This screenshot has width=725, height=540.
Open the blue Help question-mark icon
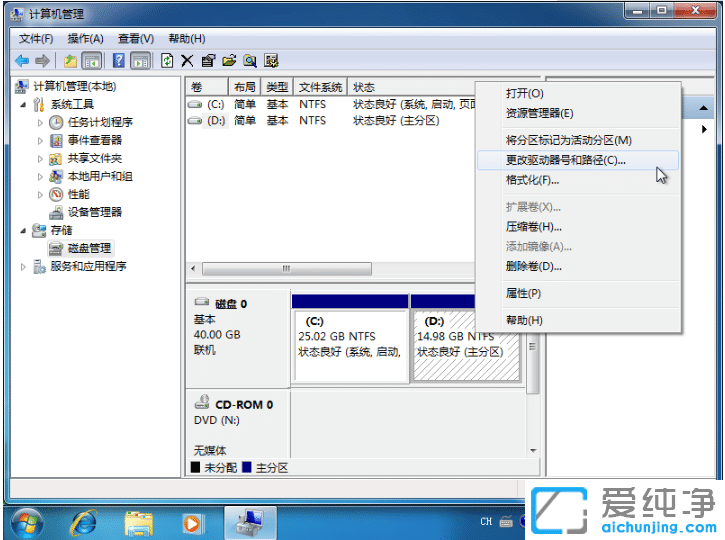(x=119, y=61)
